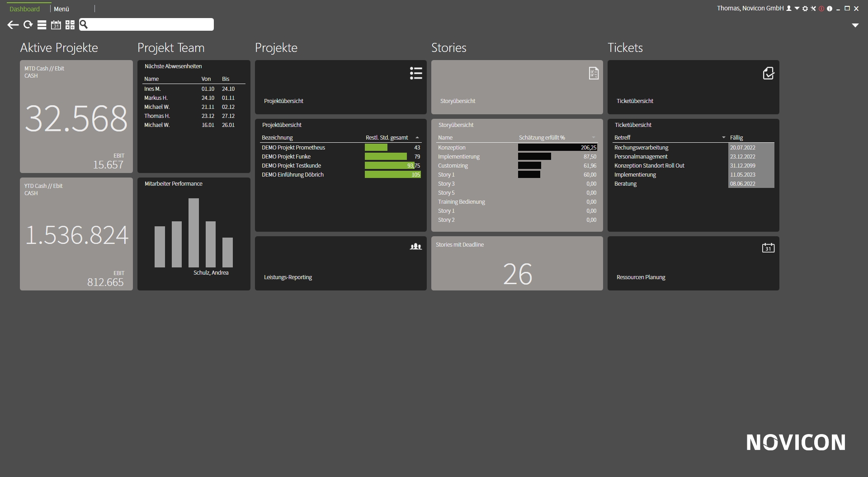Click the Implementierung estimate progress bar
868x477 pixels.
[x=534, y=157]
